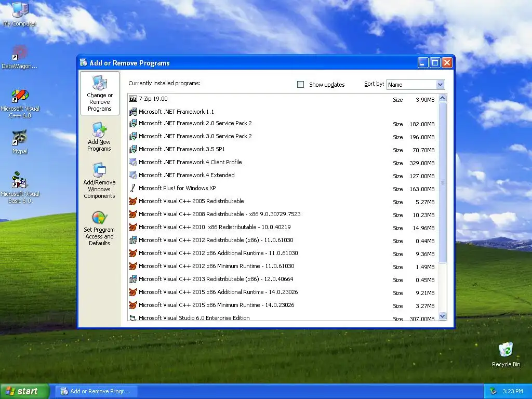Image resolution: width=532 pixels, height=399 pixels.
Task: Click the 3.90MB size value
Action: 425,100
